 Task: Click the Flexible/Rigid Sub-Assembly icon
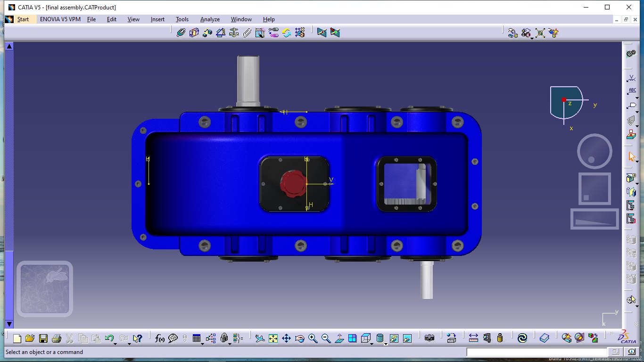coord(273,33)
